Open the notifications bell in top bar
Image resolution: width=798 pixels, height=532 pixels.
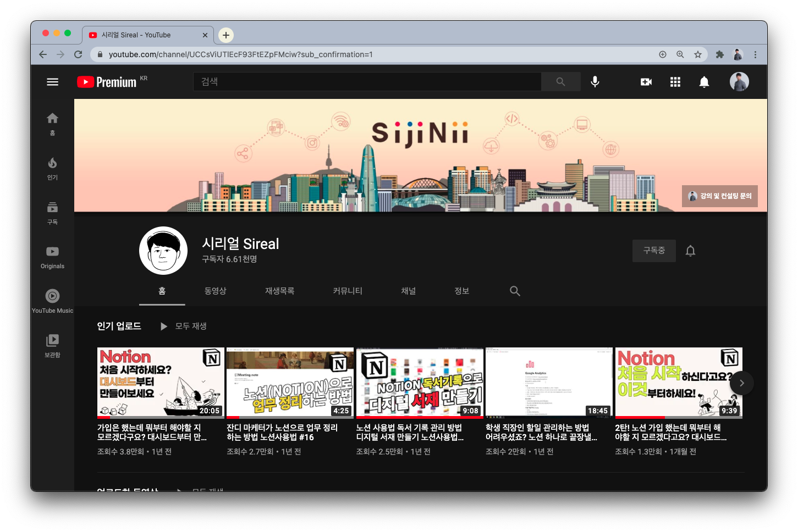pos(704,82)
